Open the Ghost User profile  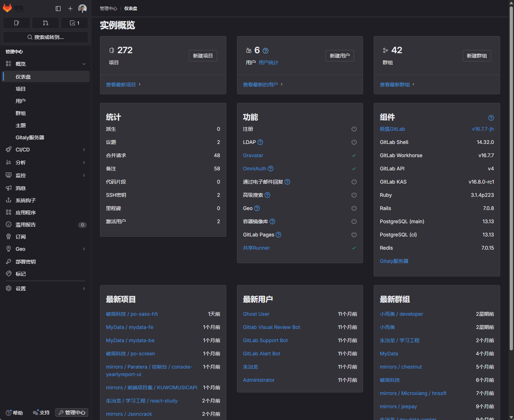pyautogui.click(x=256, y=314)
